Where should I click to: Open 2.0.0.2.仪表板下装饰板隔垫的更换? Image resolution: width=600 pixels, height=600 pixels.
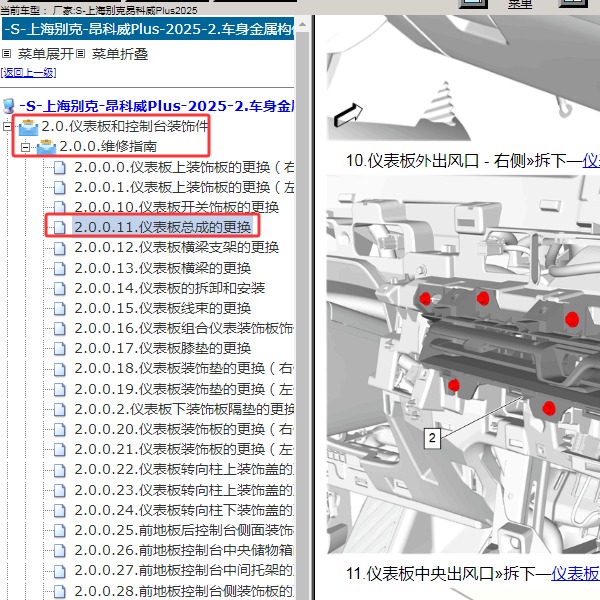(x=184, y=409)
